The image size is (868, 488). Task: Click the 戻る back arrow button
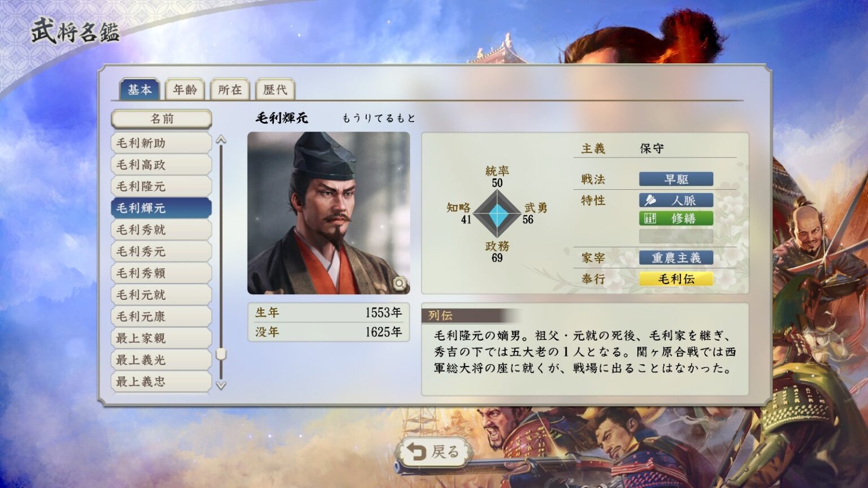click(x=434, y=452)
